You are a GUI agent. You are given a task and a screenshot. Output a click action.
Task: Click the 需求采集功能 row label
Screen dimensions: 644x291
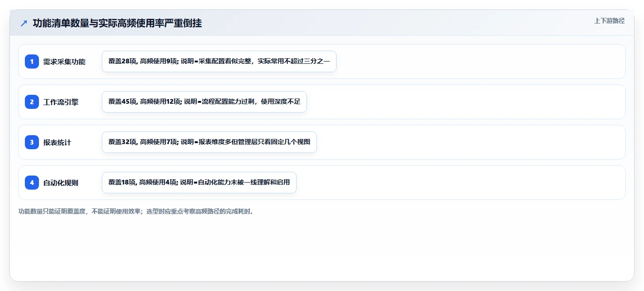tap(64, 61)
